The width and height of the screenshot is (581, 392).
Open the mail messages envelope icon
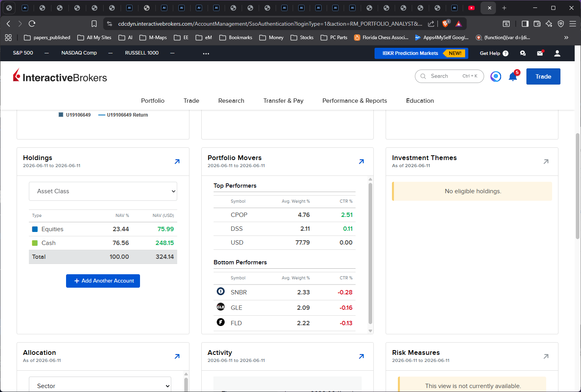[540, 53]
